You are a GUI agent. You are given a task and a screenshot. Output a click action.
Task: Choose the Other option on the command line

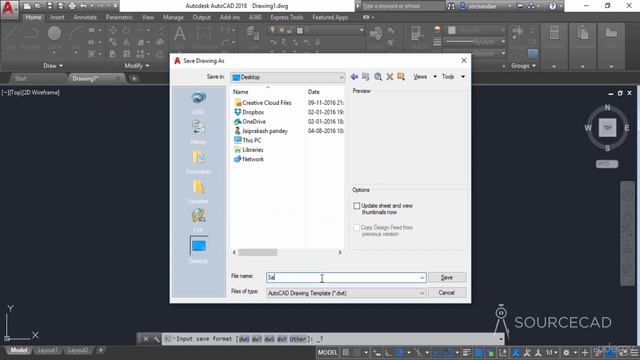click(x=298, y=339)
